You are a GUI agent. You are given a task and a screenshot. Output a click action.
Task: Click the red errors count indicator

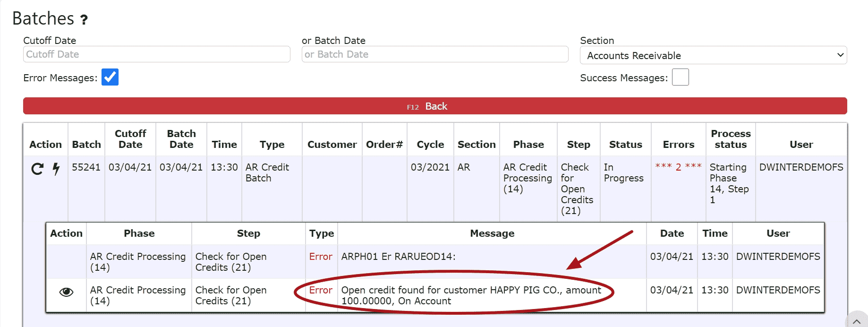coord(678,167)
